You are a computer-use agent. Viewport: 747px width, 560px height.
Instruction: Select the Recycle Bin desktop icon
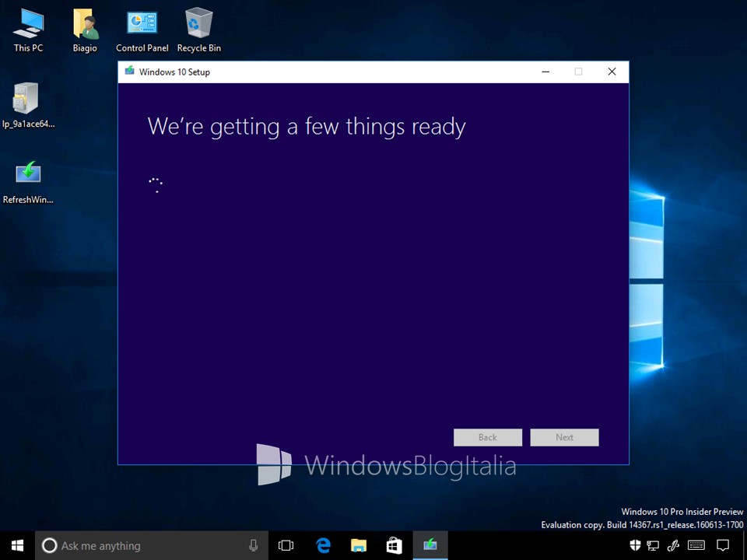click(199, 30)
